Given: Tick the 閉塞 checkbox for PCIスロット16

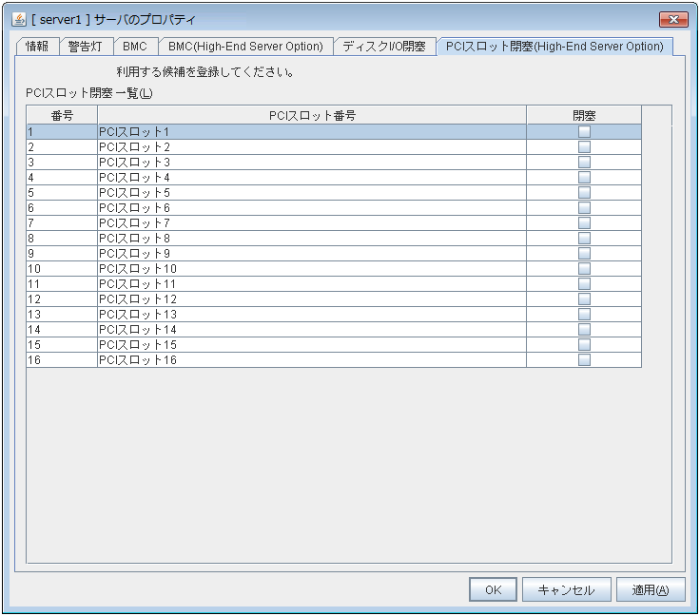Looking at the screenshot, I should coord(584,360).
